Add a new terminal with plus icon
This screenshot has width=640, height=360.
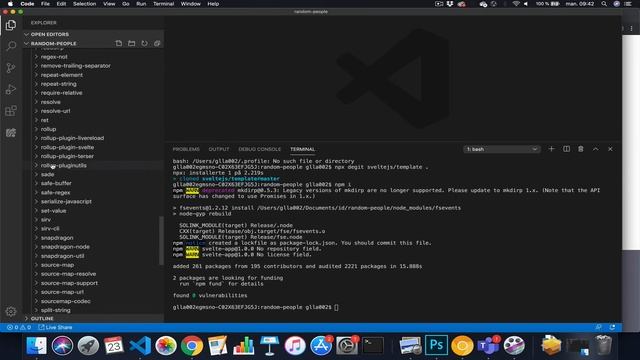coord(551,149)
